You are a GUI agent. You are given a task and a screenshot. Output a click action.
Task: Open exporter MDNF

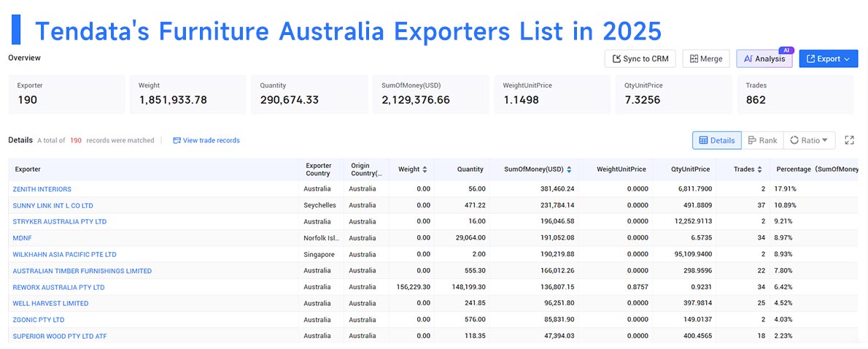(20, 238)
